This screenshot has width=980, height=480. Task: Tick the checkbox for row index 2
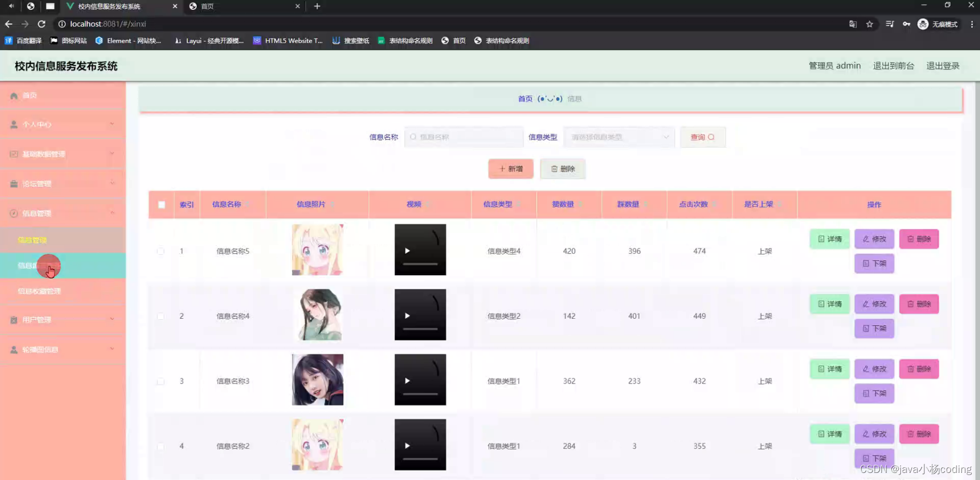(x=161, y=316)
